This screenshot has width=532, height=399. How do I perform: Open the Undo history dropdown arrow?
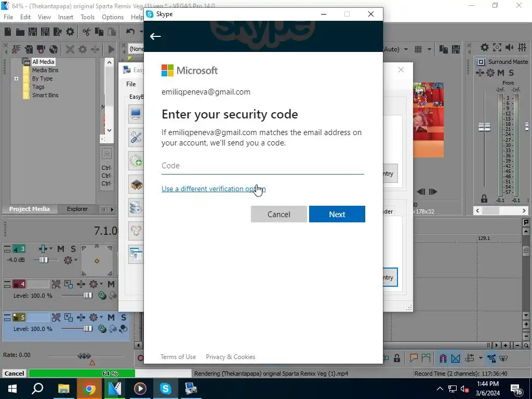coord(141,32)
